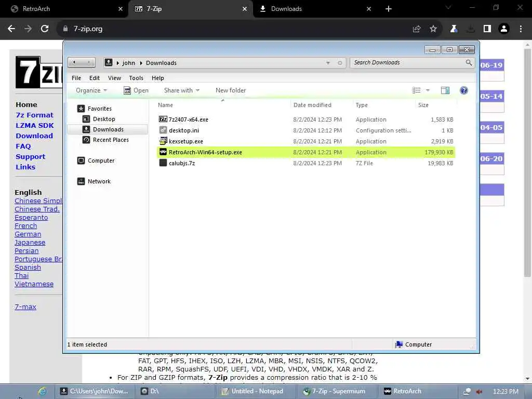Expand the john breadcrumb arrow
This screenshot has height=399, width=532.
118,63
